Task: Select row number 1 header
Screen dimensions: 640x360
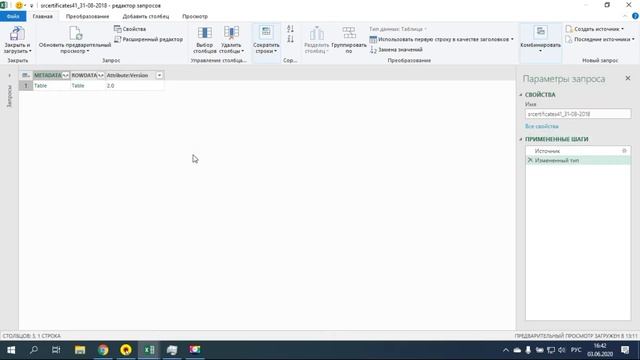Action: point(26,86)
